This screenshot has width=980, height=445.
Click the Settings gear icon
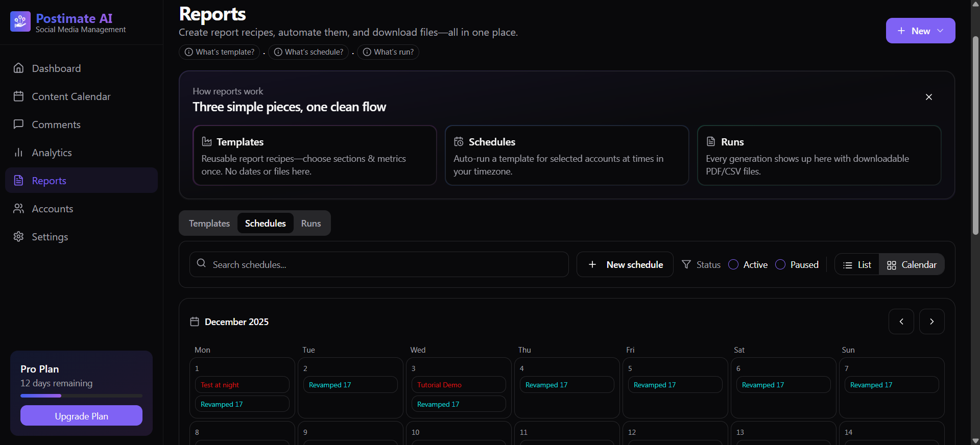tap(19, 237)
